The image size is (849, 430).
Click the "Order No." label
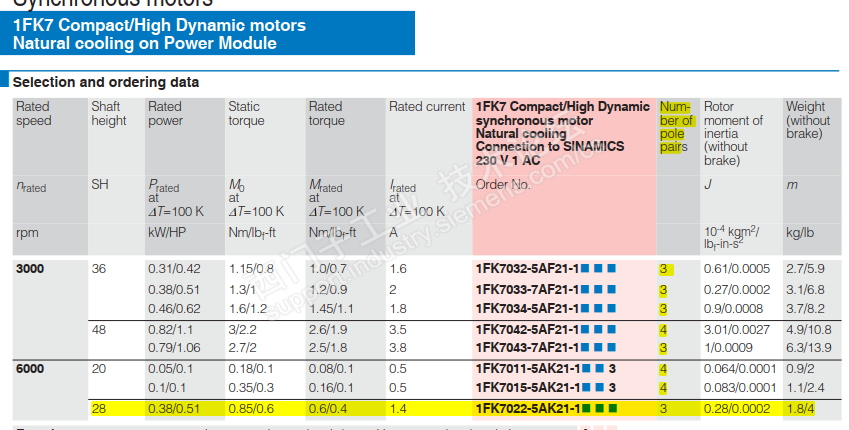[x=502, y=184]
